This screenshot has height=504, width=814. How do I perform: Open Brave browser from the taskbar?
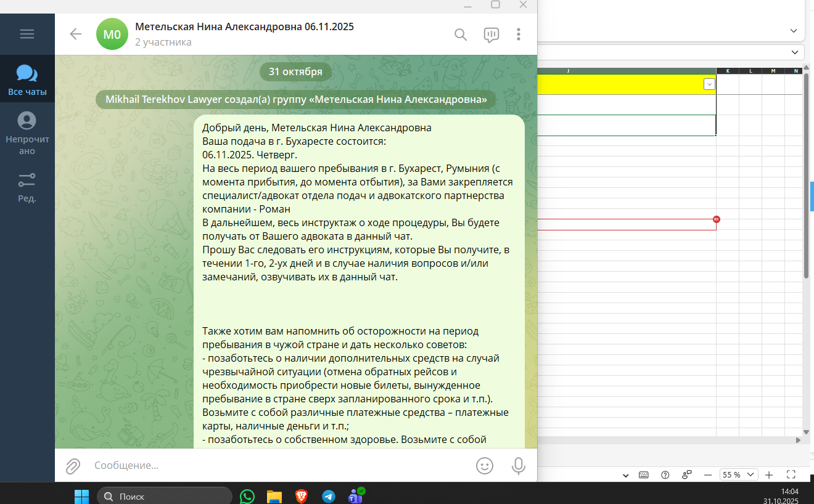[302, 496]
